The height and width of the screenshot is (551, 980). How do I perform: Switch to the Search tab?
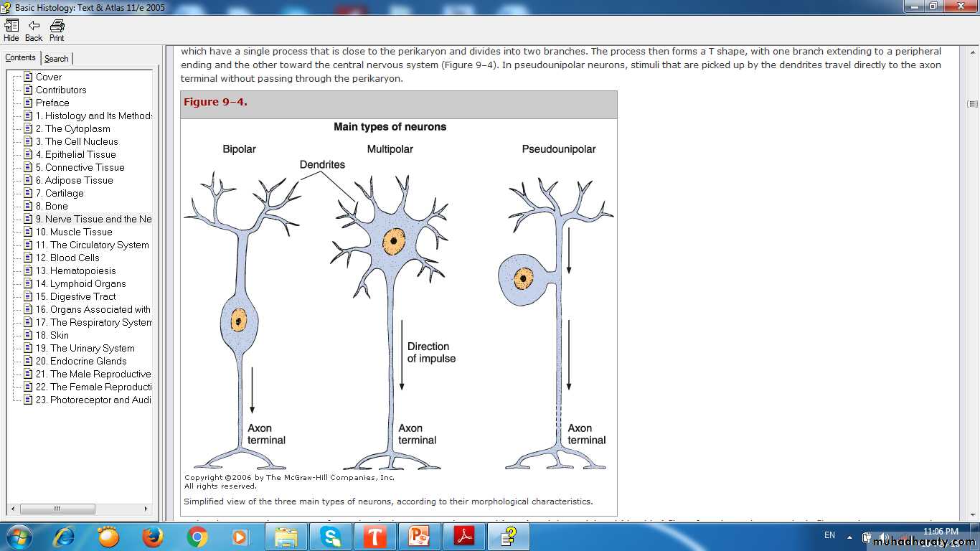tap(57, 59)
